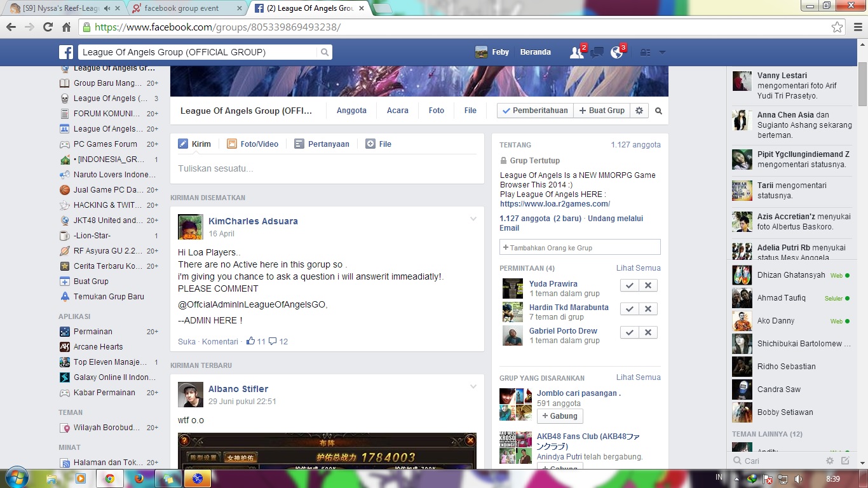868x488 pixels.
Task: Open account menu dropdown arrow in header
Action: point(662,53)
